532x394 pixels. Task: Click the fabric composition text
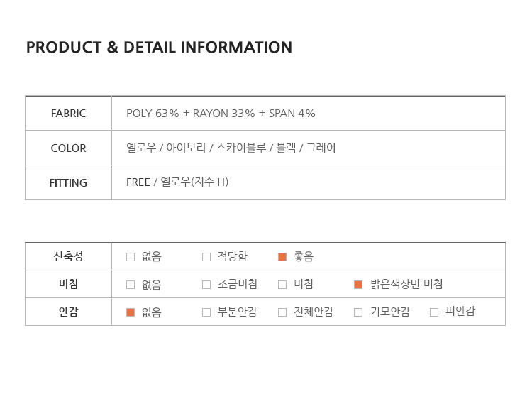221,114
